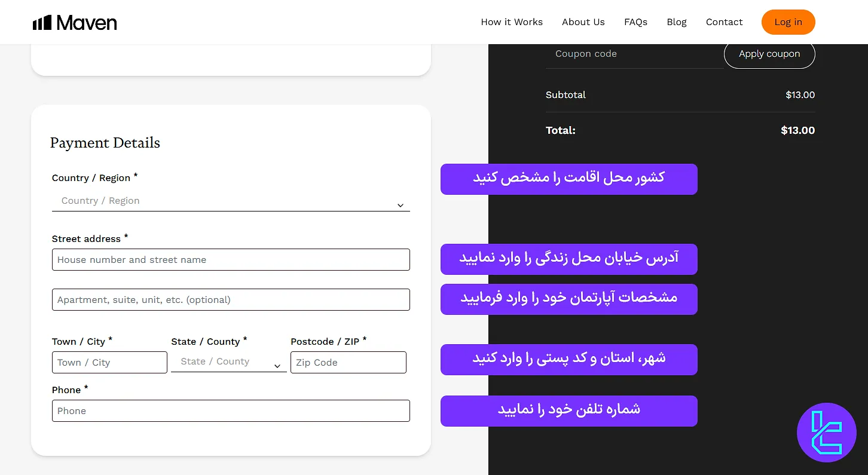Open the About Us page
868x475 pixels.
(583, 22)
